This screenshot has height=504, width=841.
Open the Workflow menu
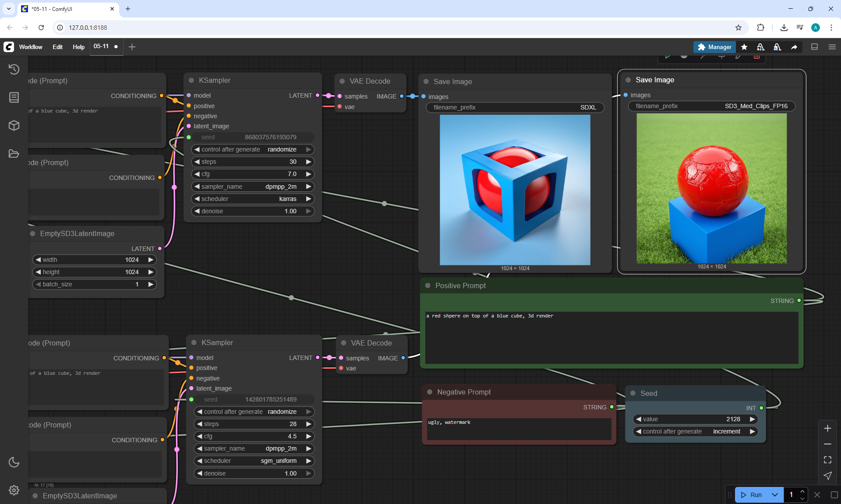tap(31, 47)
